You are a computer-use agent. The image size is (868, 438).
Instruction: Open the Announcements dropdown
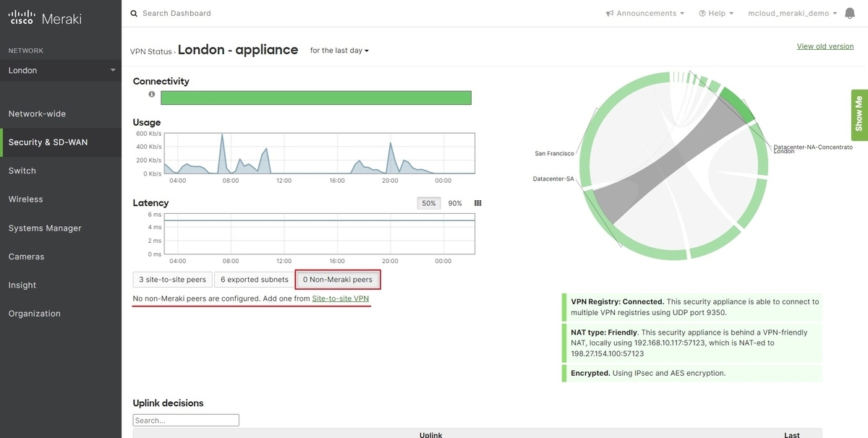point(645,13)
